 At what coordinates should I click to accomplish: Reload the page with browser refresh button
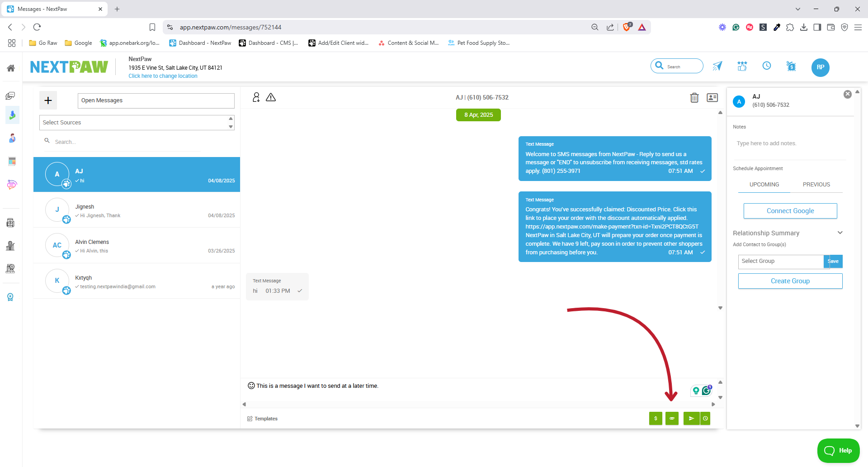coord(37,27)
